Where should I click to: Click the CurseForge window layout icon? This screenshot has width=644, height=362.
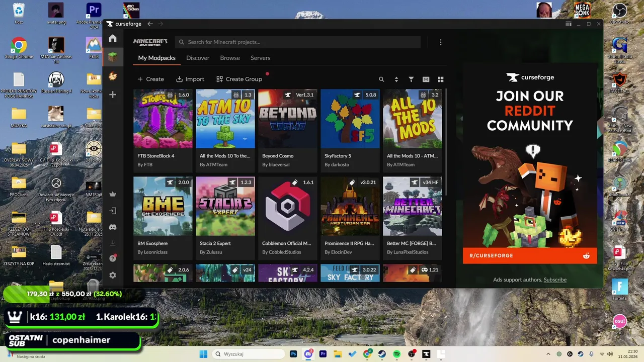click(x=568, y=24)
